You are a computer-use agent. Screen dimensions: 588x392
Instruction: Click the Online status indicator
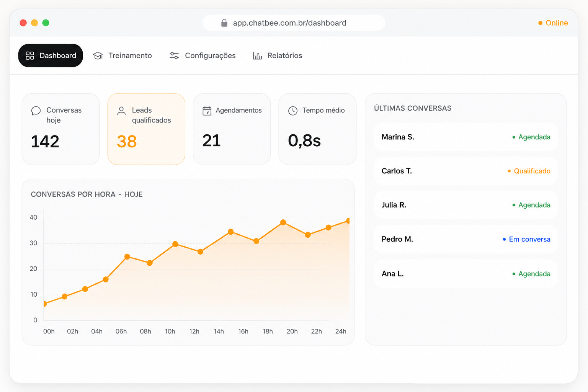point(553,23)
